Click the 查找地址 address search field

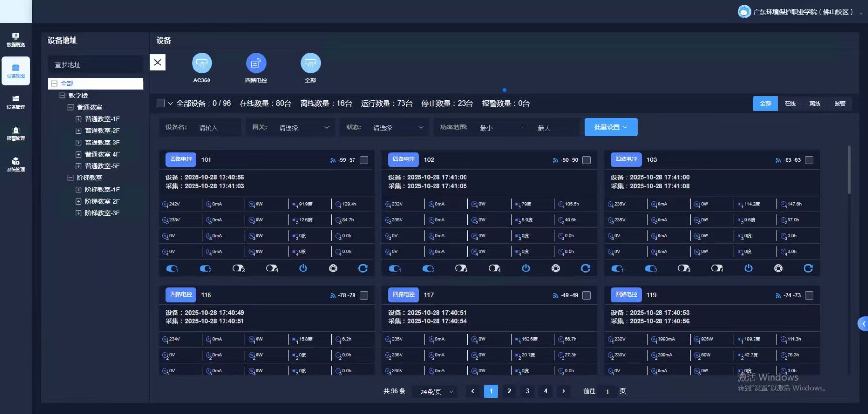[x=95, y=64]
